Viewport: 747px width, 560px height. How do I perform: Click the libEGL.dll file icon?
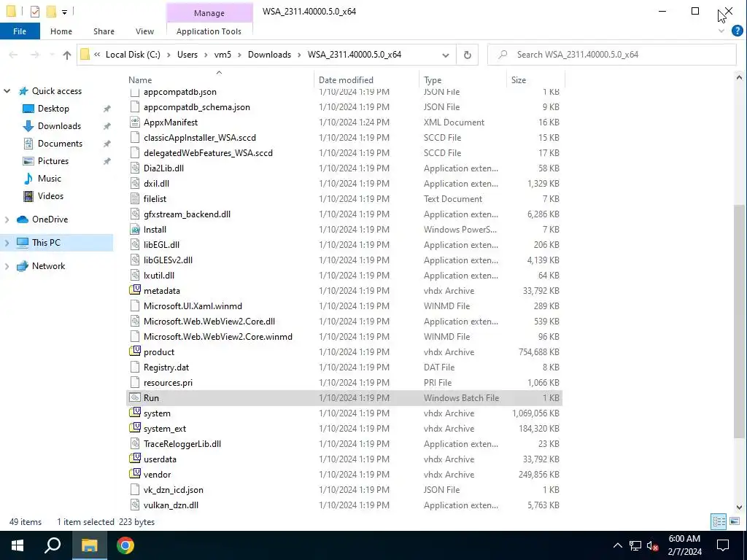click(135, 245)
